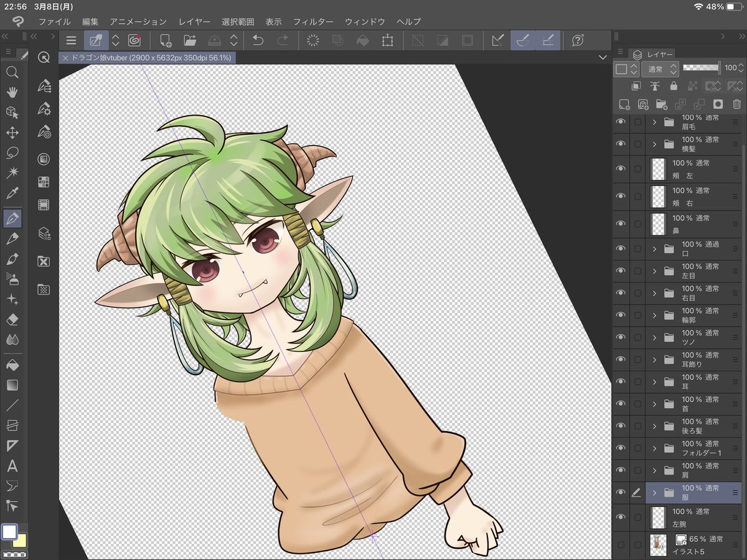Open the 通常 blending mode dropdown
The width and height of the screenshot is (747, 560).
660,68
